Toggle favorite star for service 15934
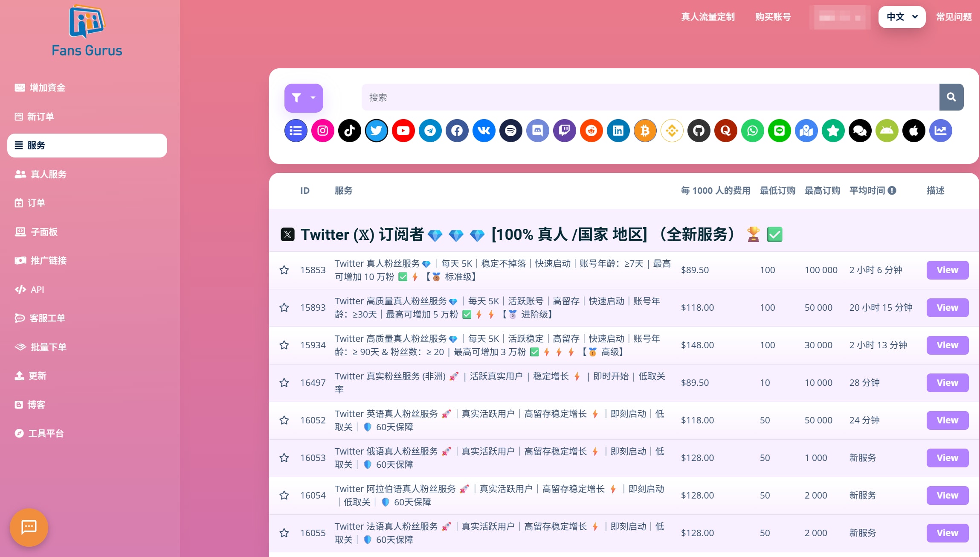The width and height of the screenshot is (980, 557). [284, 345]
